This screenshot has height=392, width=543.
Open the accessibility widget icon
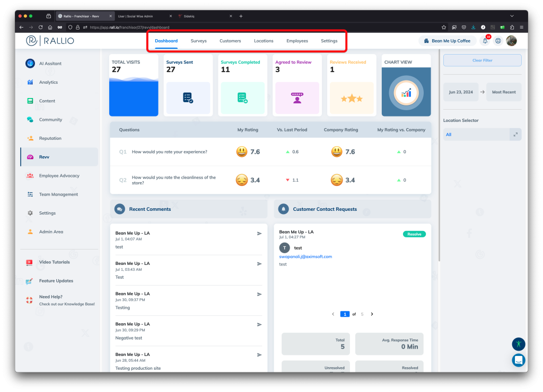pyautogui.click(x=519, y=344)
